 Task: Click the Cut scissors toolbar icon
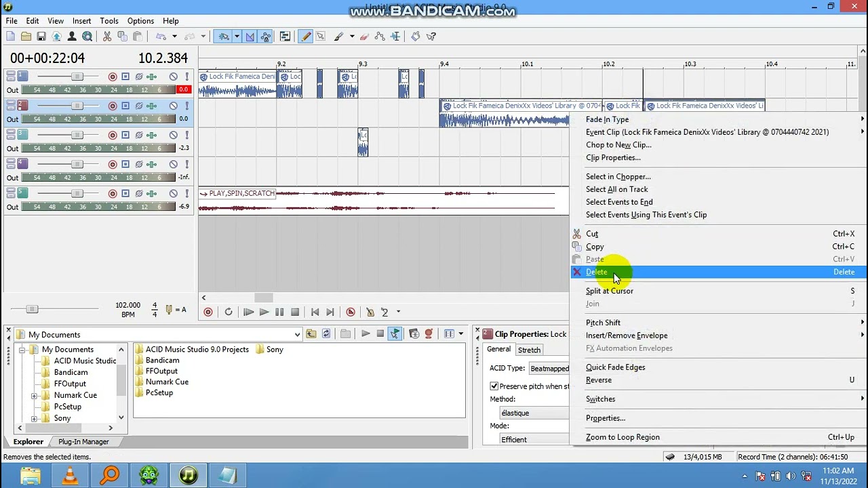(x=107, y=37)
